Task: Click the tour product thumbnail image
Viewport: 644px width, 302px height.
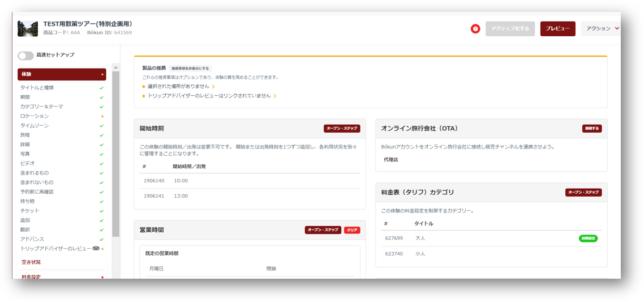Action: 28,29
